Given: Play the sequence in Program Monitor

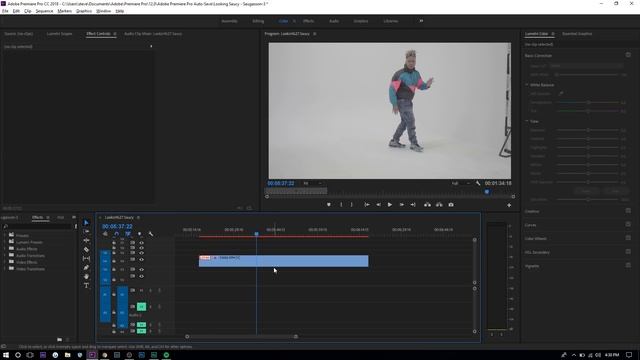Looking at the screenshot, I should [x=390, y=204].
